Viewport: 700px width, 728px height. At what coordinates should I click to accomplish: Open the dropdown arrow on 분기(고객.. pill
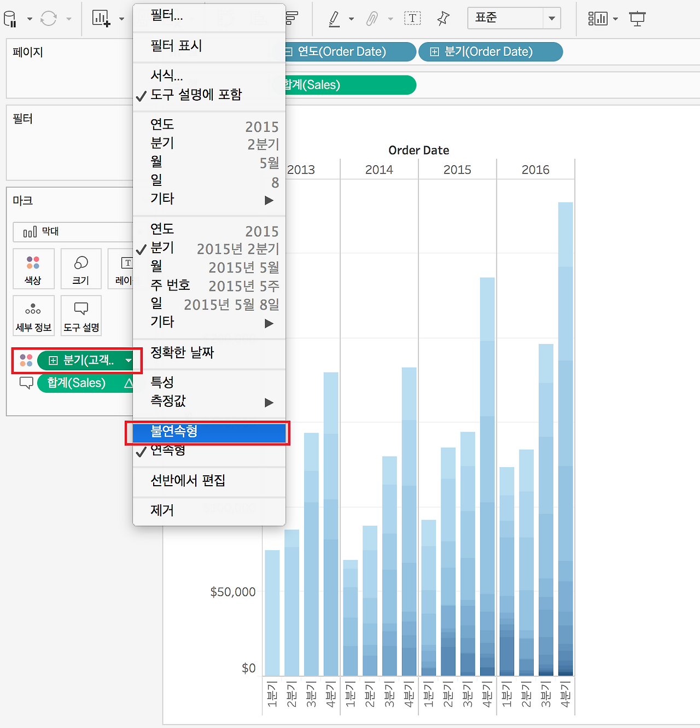pyautogui.click(x=129, y=360)
